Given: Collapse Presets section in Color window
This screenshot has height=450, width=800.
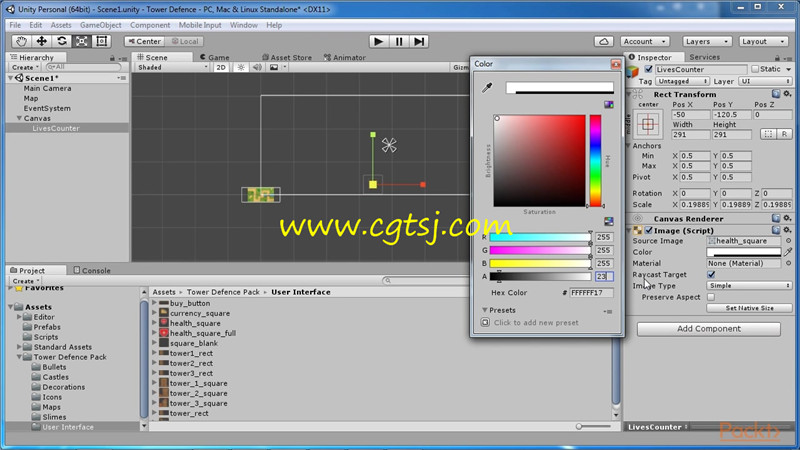Looking at the screenshot, I should click(485, 310).
